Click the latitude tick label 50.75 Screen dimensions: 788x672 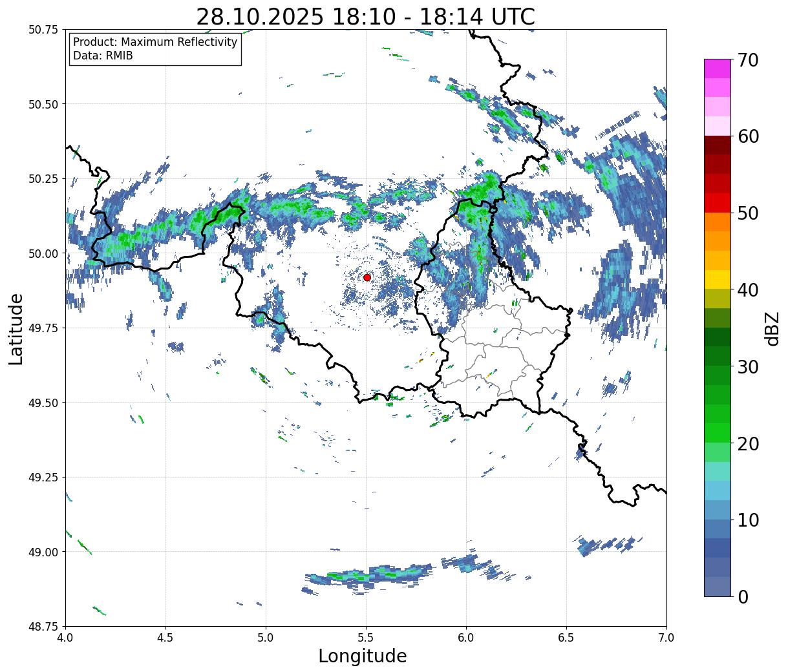pos(43,30)
